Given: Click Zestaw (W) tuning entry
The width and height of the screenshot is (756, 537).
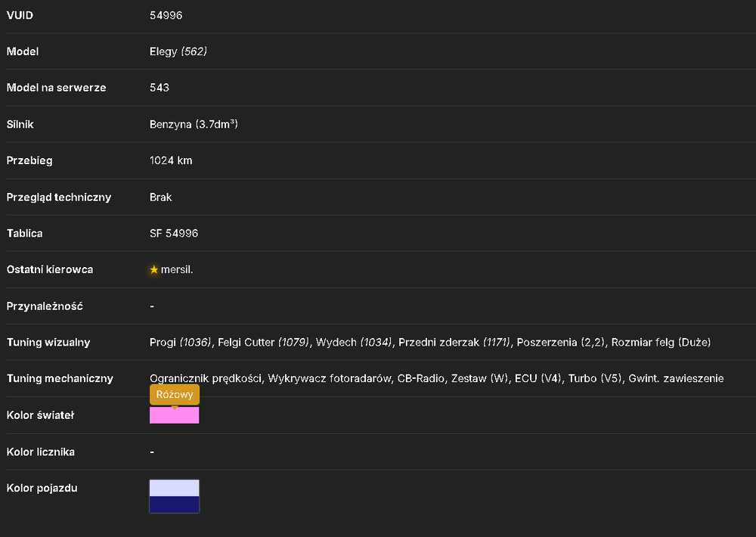Looking at the screenshot, I should 480,379.
